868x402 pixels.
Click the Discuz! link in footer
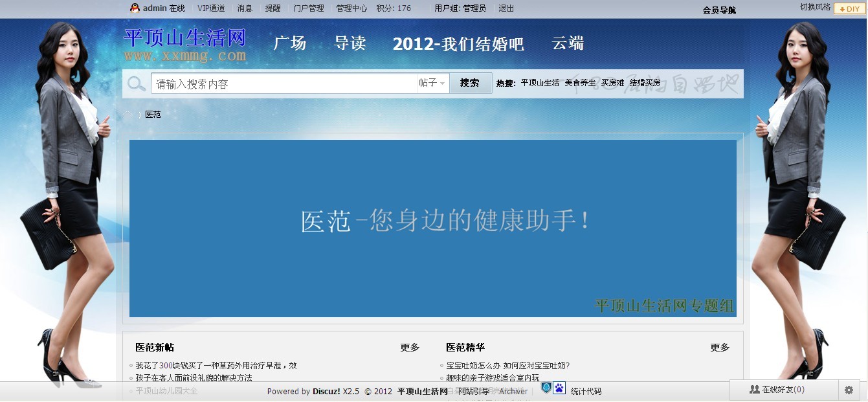coord(327,392)
